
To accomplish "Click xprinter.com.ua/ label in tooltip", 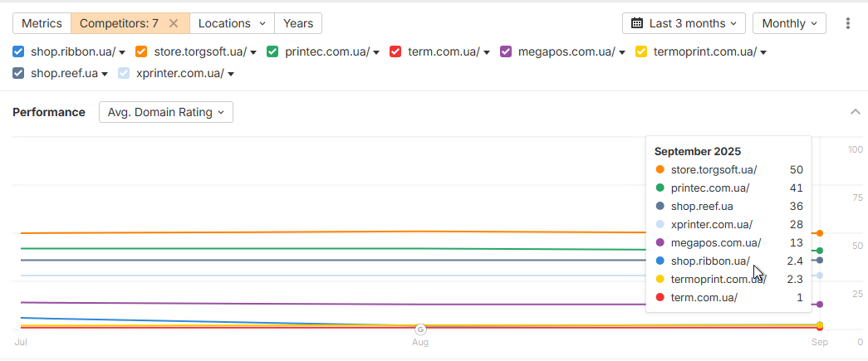I will tap(712, 224).
